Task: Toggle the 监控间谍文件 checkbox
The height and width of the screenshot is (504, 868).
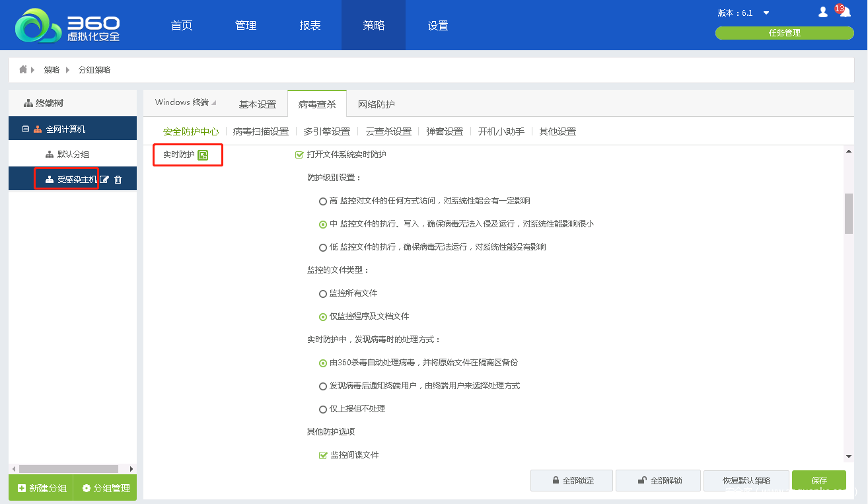Action: [323, 455]
